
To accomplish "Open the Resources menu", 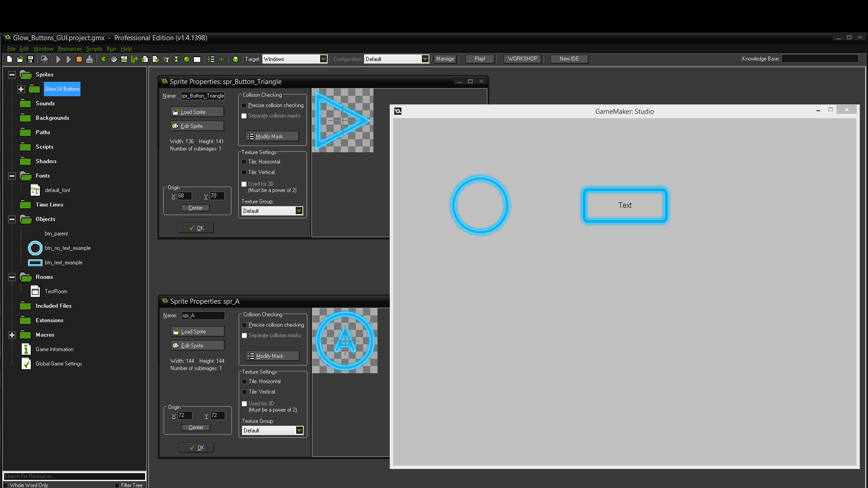I will coord(70,49).
